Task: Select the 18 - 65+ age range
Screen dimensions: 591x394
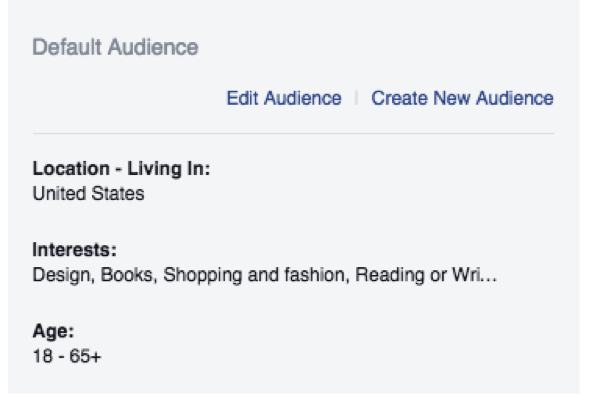Action: tap(67, 356)
